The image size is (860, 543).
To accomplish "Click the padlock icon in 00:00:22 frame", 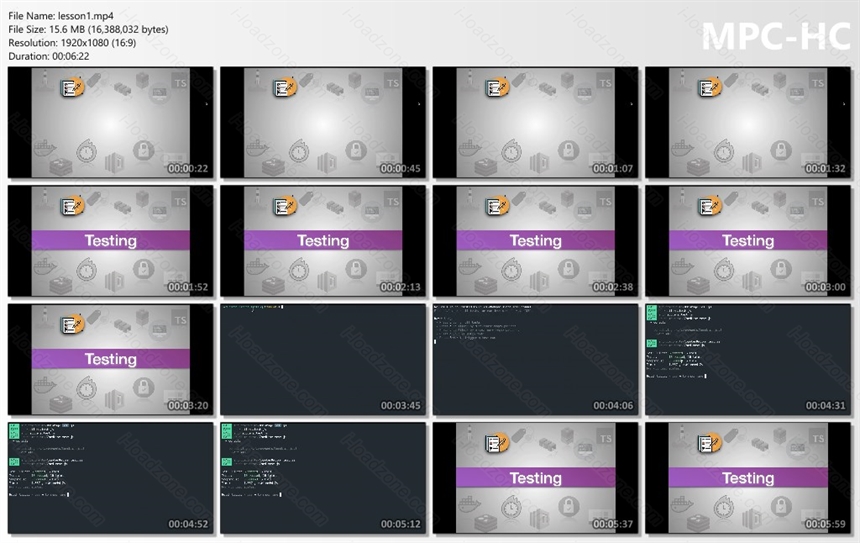I will click(x=144, y=149).
